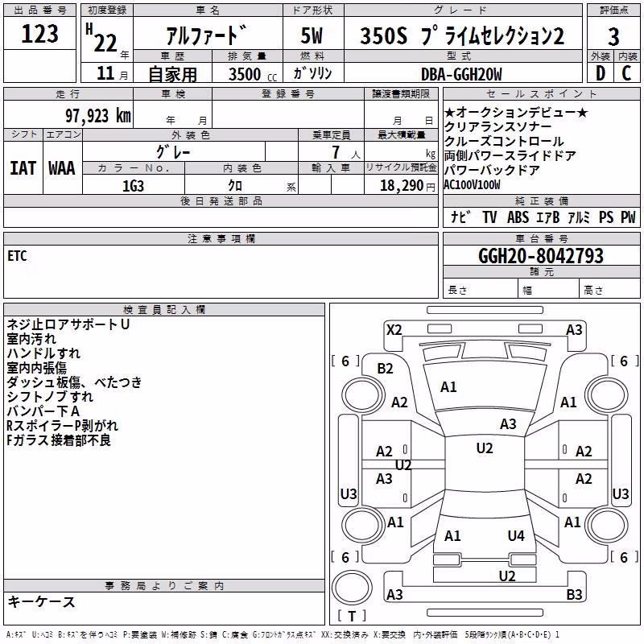Click the damage code legend at bottom

click(283, 634)
